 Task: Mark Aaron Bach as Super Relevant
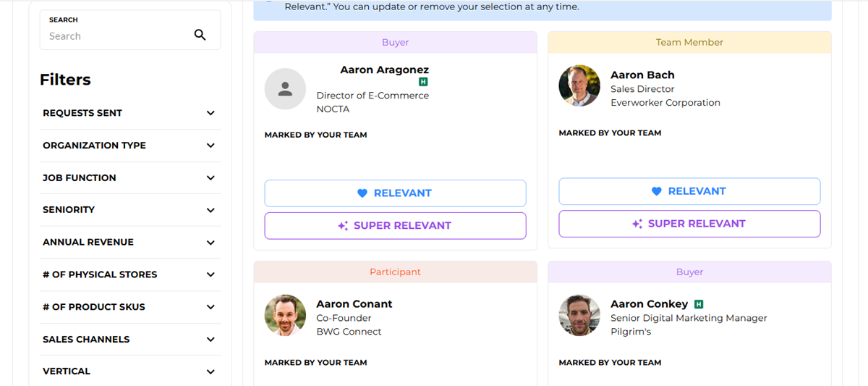[x=689, y=224]
